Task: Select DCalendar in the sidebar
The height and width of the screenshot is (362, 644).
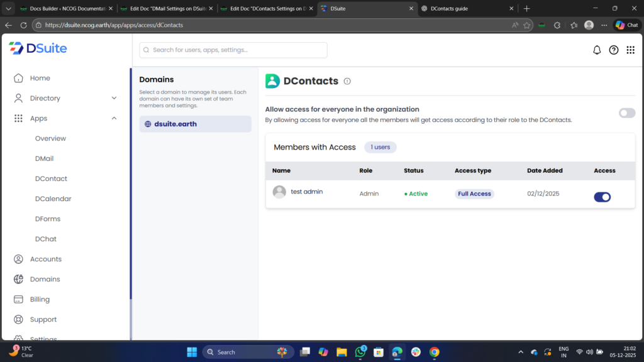Action: pos(53,199)
